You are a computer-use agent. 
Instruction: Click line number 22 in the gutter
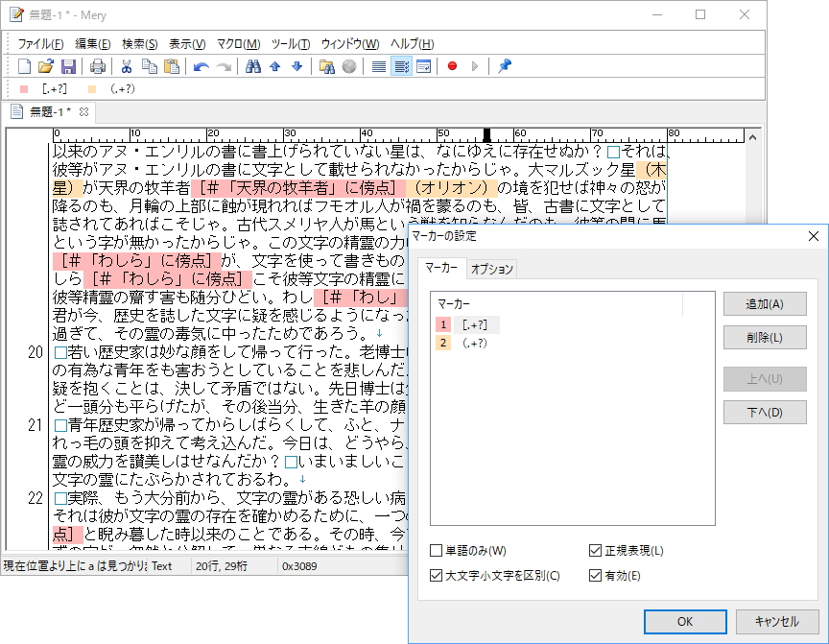coord(35,498)
